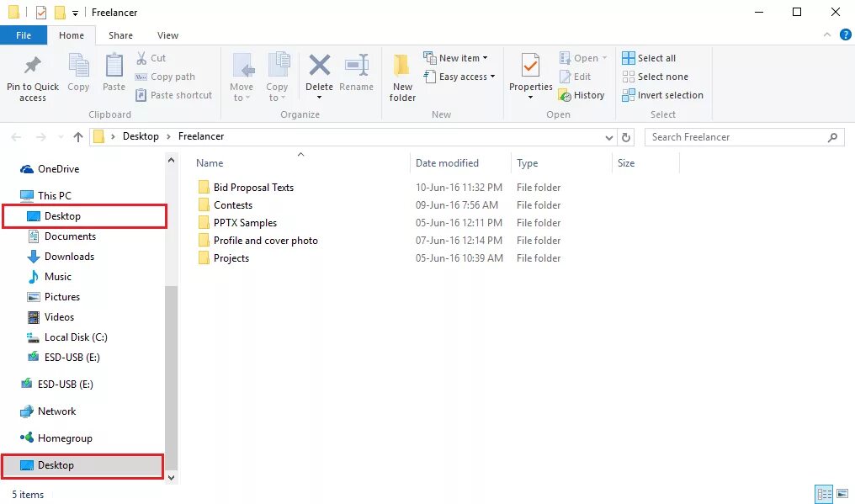Create a New folder

(x=402, y=77)
